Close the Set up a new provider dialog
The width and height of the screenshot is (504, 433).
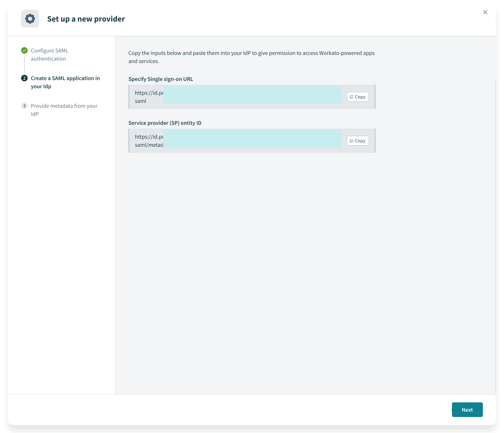tap(485, 12)
